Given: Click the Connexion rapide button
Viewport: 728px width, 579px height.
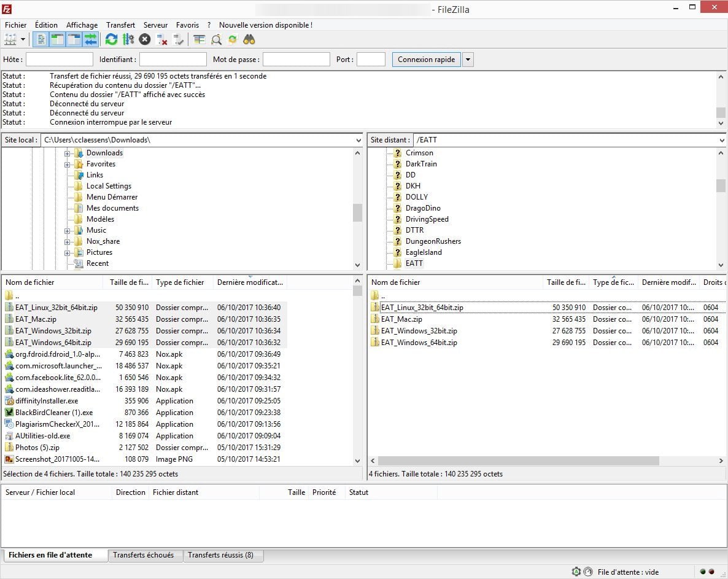Looking at the screenshot, I should [426, 60].
